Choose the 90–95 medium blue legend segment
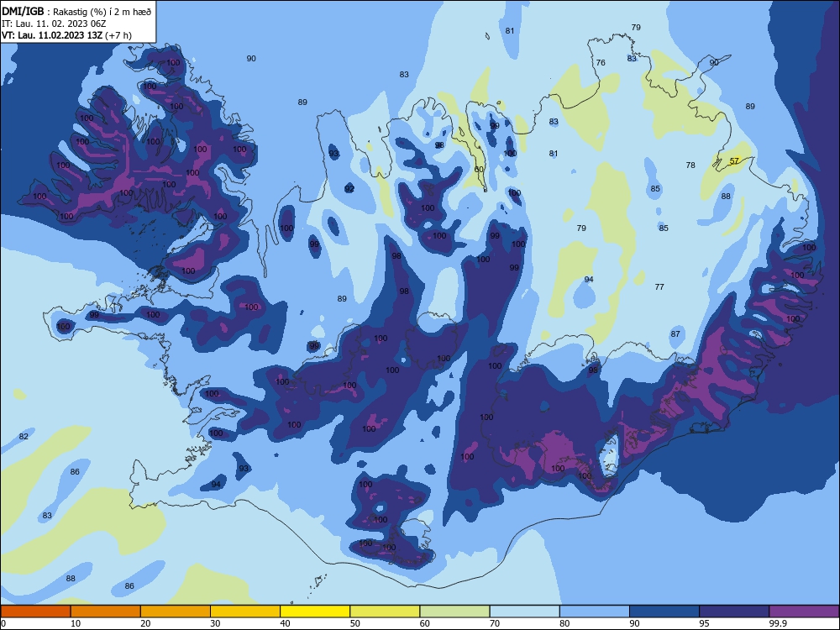840x630 pixels. click(664, 612)
